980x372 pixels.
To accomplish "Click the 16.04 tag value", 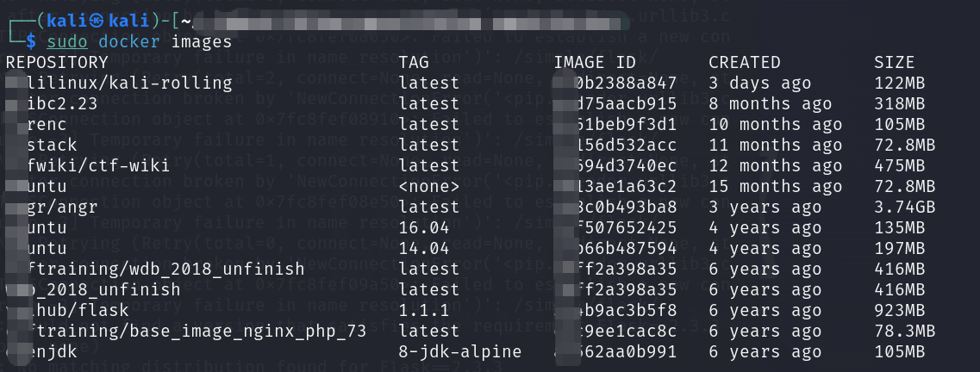I will [424, 227].
